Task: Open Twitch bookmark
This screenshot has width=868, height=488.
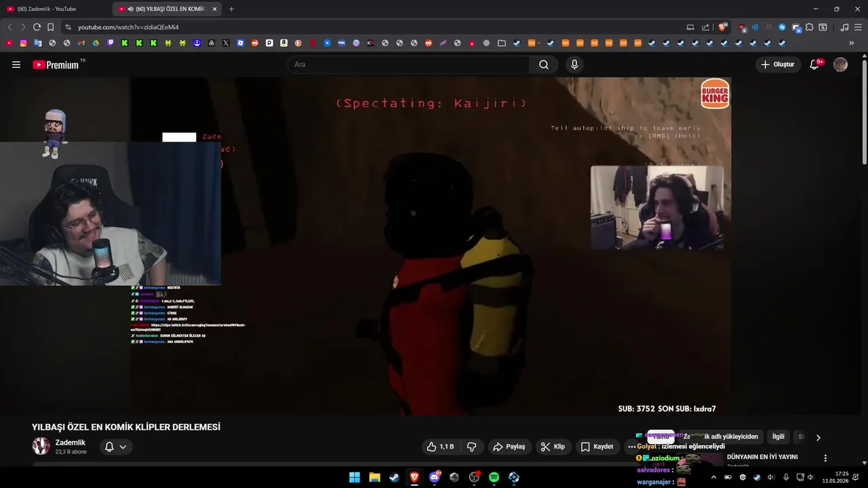Action: pos(111,43)
